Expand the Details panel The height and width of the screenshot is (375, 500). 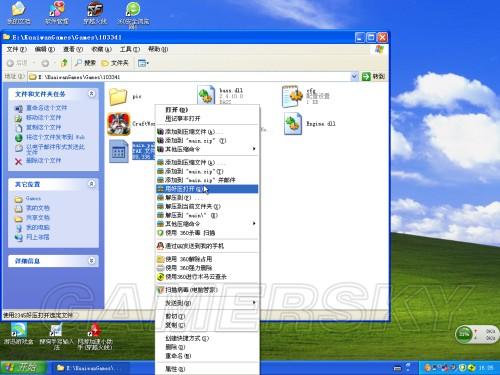[91, 260]
